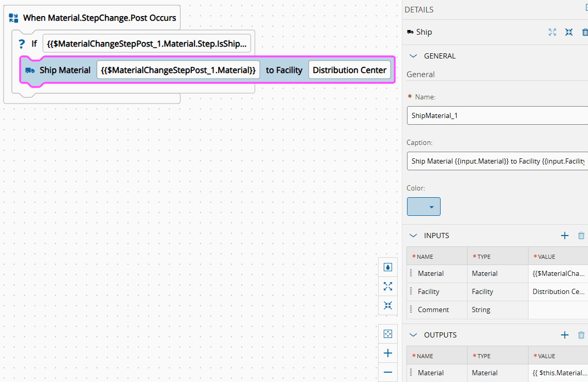Zoom out on the canvas

pyautogui.click(x=388, y=372)
